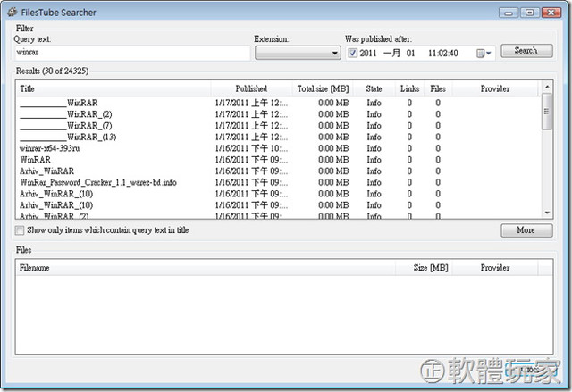
Task: Sort results by Files column header
Action: (438, 89)
